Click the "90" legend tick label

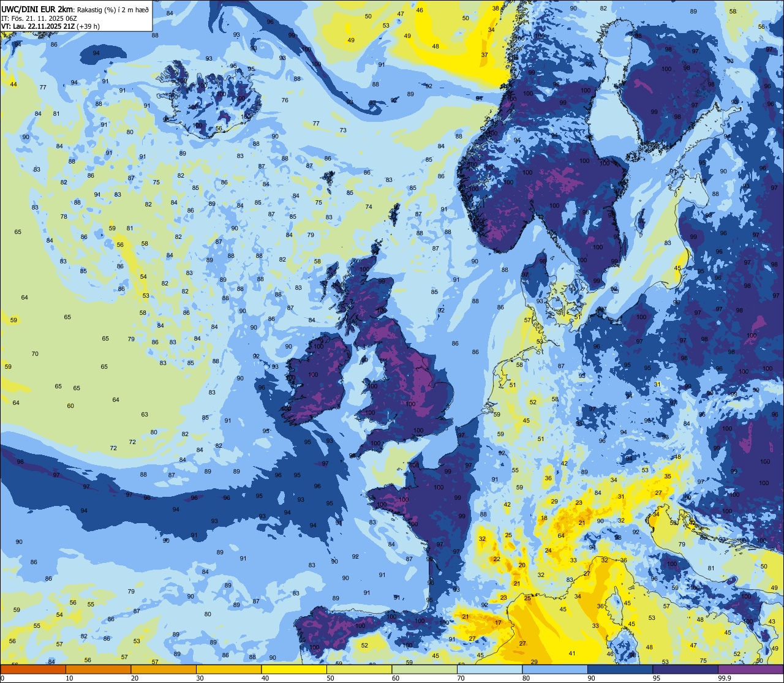[591, 678]
